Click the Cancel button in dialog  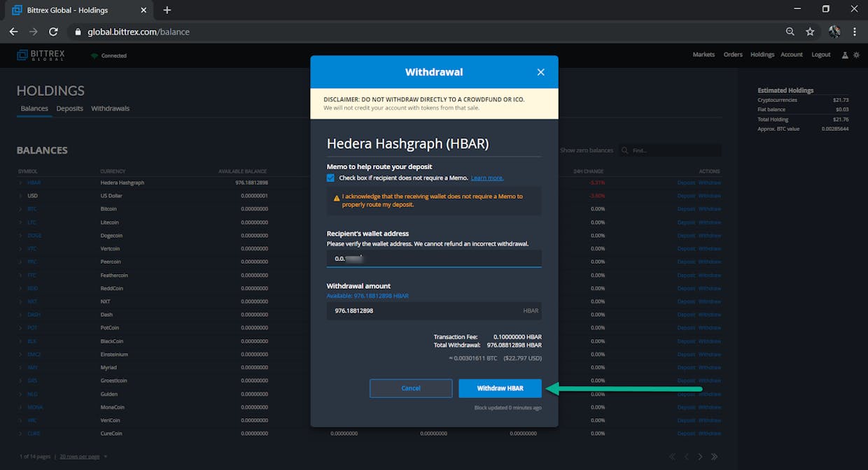[x=411, y=388]
